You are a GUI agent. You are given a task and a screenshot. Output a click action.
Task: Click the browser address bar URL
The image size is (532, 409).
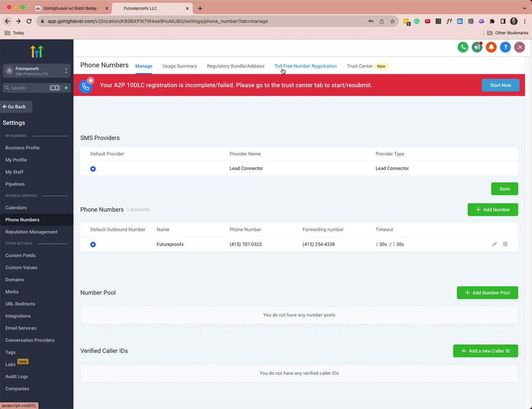(158, 21)
